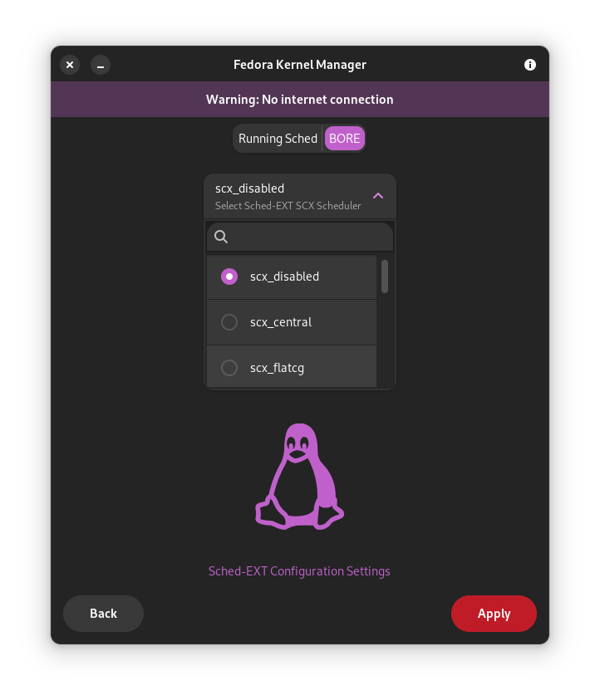Click the Back button
This screenshot has width=600, height=700.
click(x=103, y=614)
